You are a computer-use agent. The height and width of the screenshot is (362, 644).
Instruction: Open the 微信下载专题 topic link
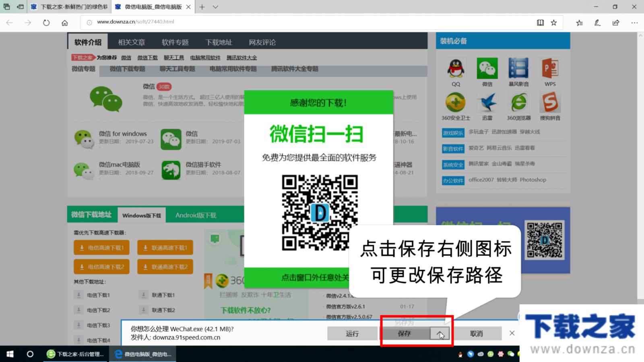pos(128,69)
